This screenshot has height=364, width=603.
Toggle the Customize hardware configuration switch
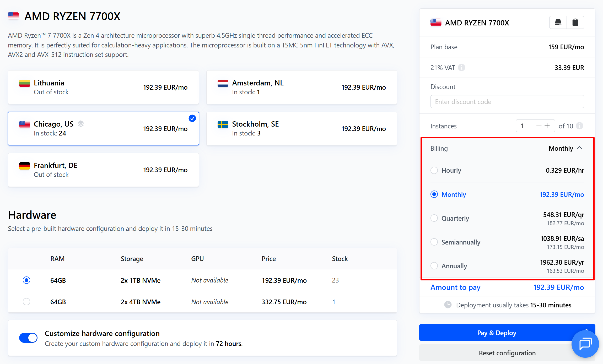coord(28,338)
